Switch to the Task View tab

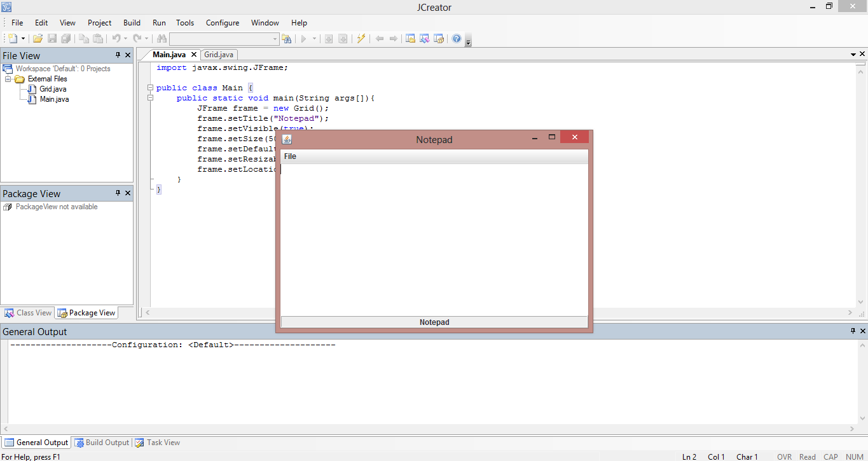point(158,443)
